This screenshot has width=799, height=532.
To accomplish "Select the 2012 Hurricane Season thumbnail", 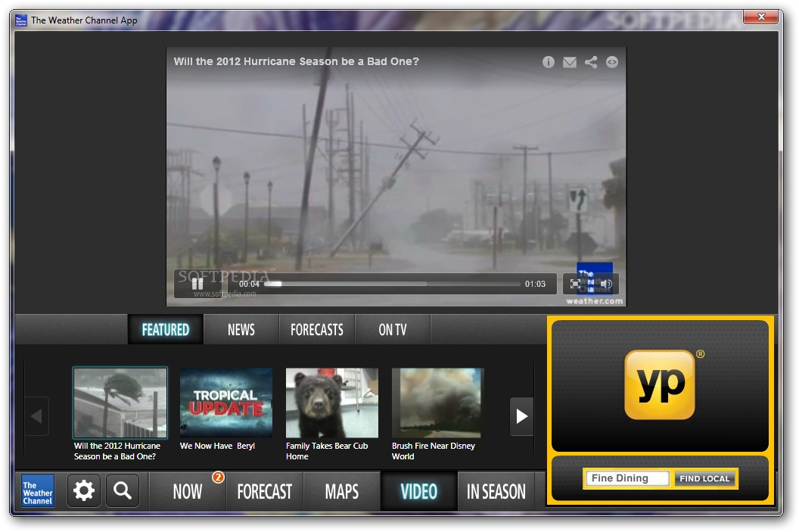I will tap(120, 403).
